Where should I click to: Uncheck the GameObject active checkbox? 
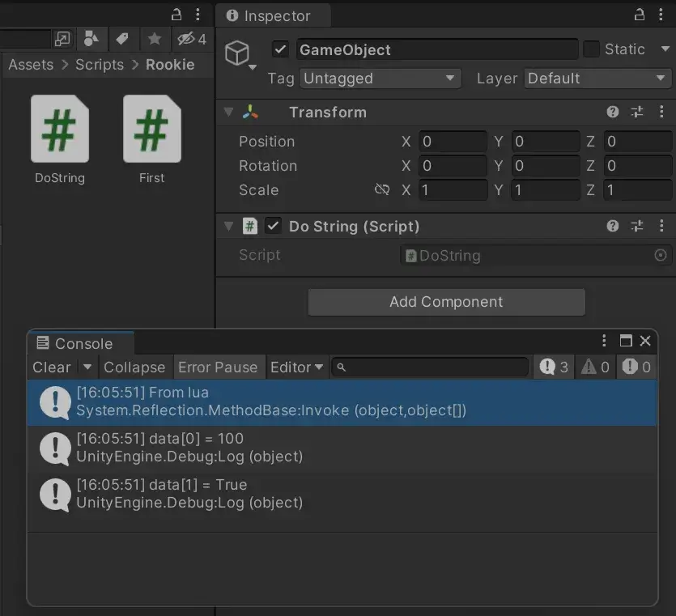point(281,49)
